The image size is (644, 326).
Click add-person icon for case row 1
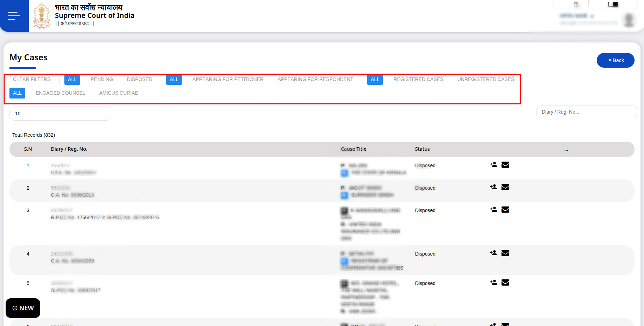(x=493, y=165)
